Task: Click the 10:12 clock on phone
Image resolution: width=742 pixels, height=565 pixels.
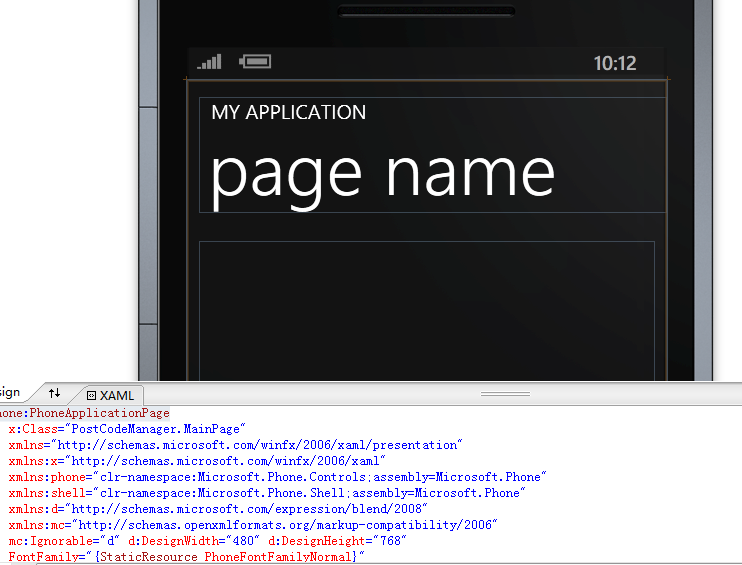Action: pos(614,64)
